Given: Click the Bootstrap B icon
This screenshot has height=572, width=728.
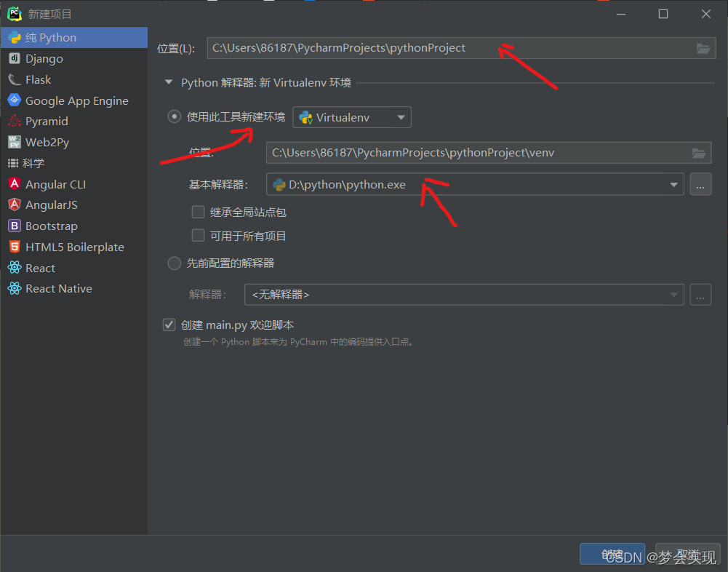Looking at the screenshot, I should tap(15, 226).
